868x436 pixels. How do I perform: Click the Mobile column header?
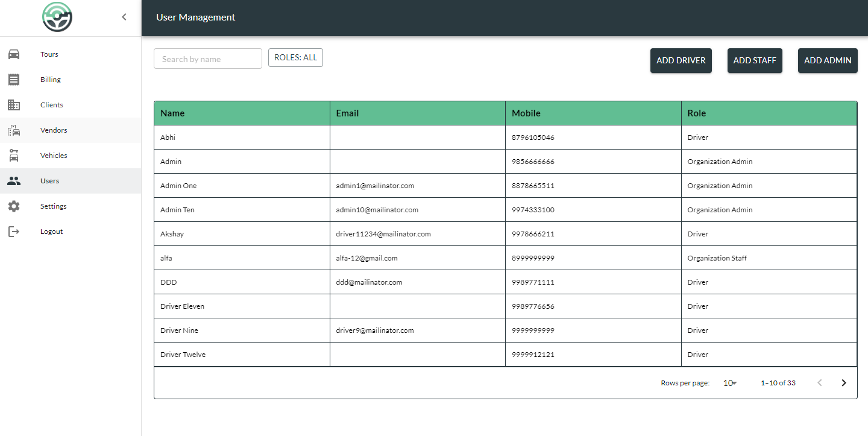[x=594, y=113]
